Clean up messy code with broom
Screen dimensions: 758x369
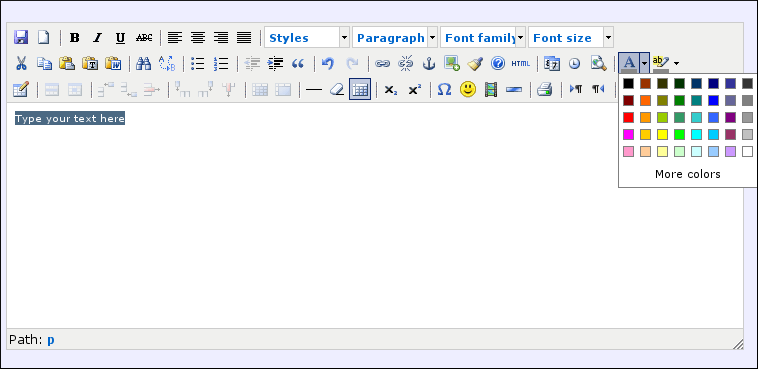(475, 63)
